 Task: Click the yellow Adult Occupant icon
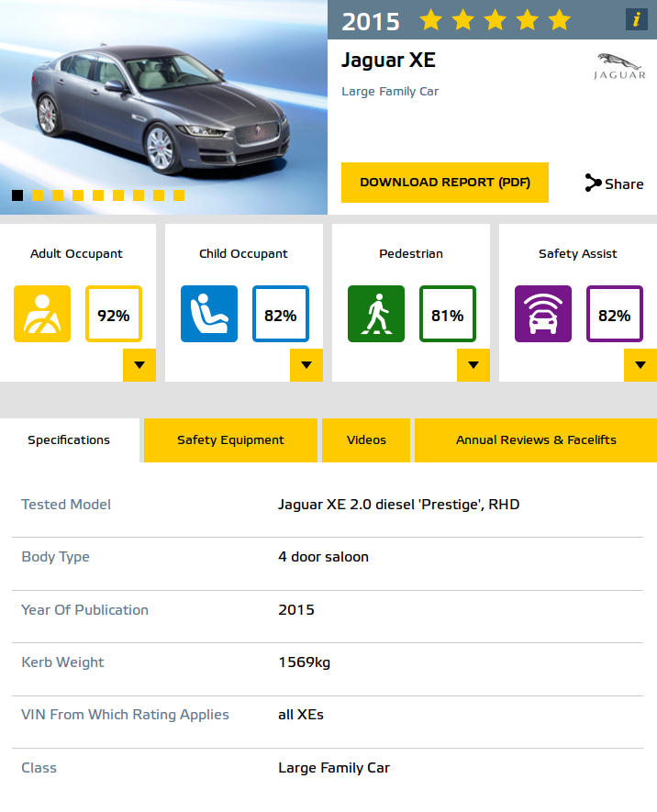tap(42, 314)
